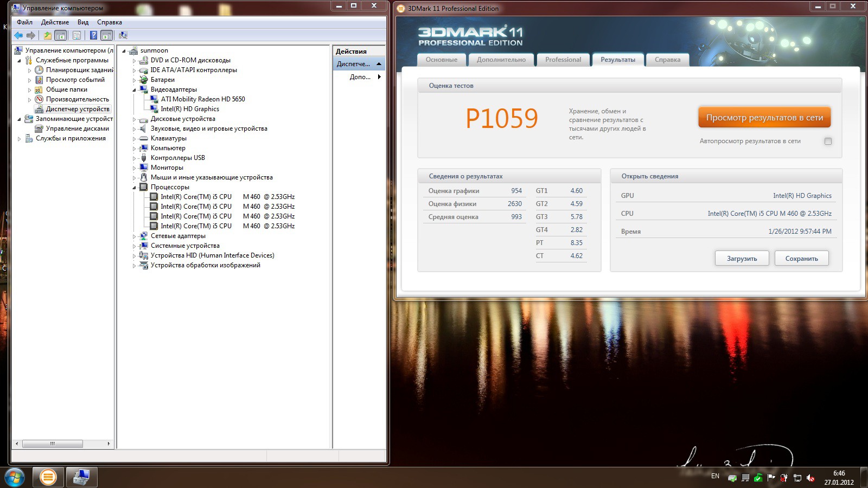This screenshot has height=488, width=868.
Task: Click the left tree scrollbar right arrow
Action: click(x=108, y=444)
